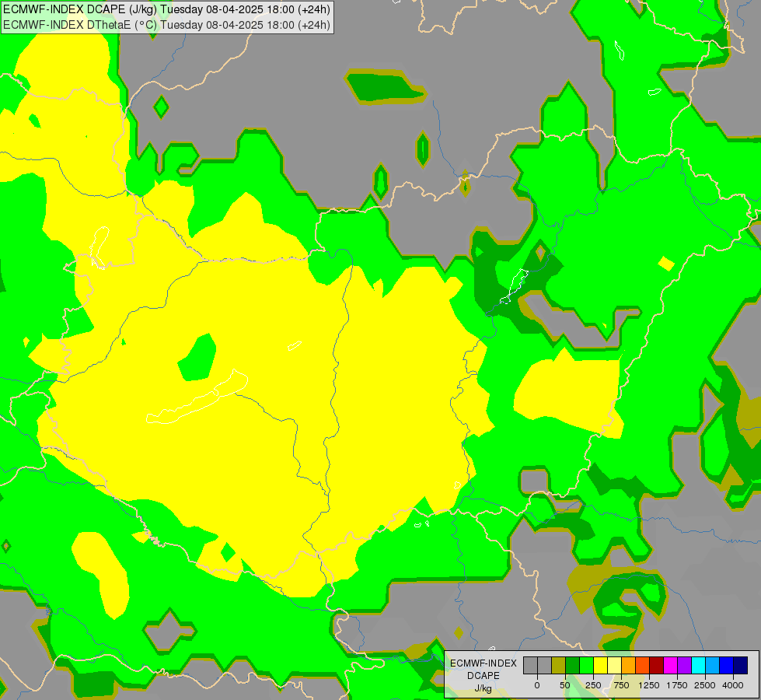Pick the pale yellow legend swatch

pos(614,666)
